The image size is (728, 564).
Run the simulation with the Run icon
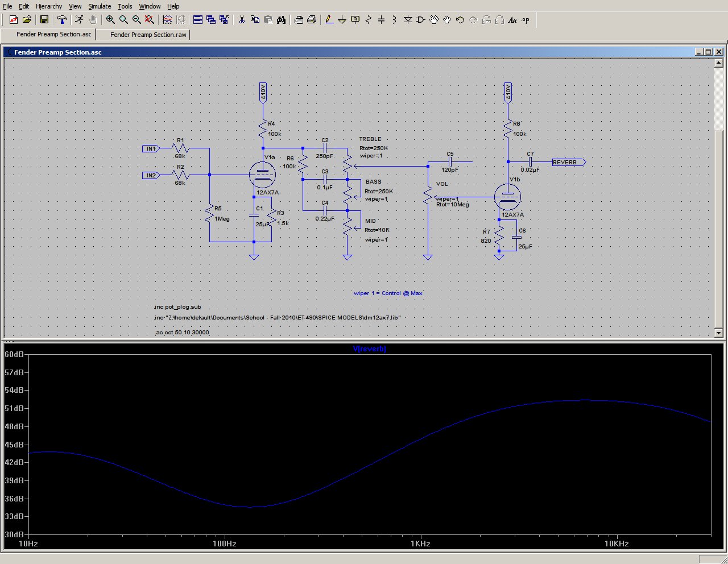point(78,20)
